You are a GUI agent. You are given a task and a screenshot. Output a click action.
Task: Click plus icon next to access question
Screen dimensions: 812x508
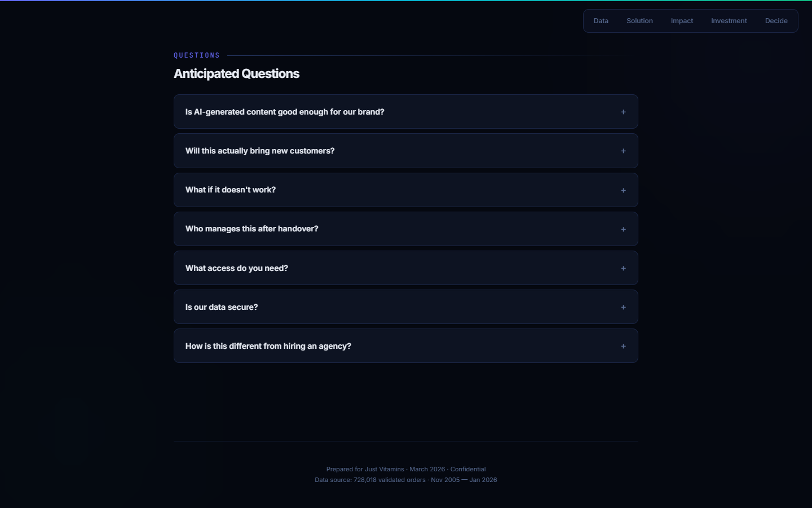[623, 268]
